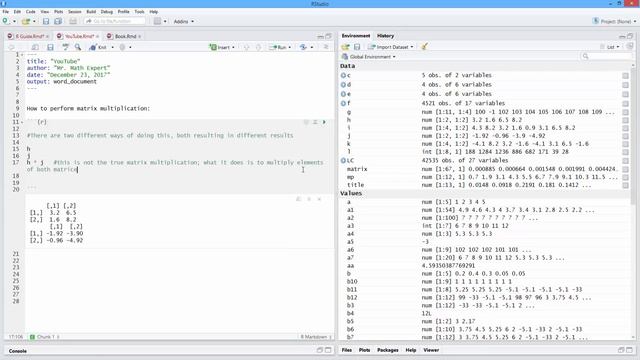
Task: Run all chunks above icon on line 11
Action: 315,122
